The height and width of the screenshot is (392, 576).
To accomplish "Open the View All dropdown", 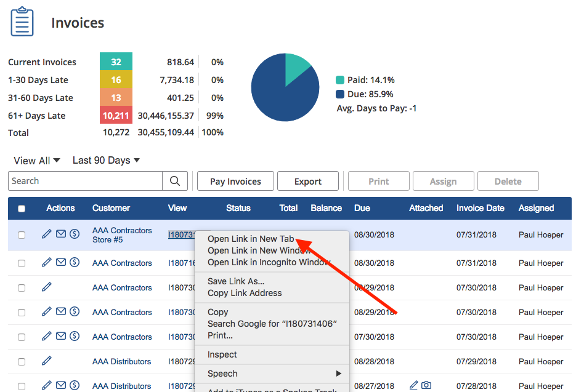I will (37, 161).
